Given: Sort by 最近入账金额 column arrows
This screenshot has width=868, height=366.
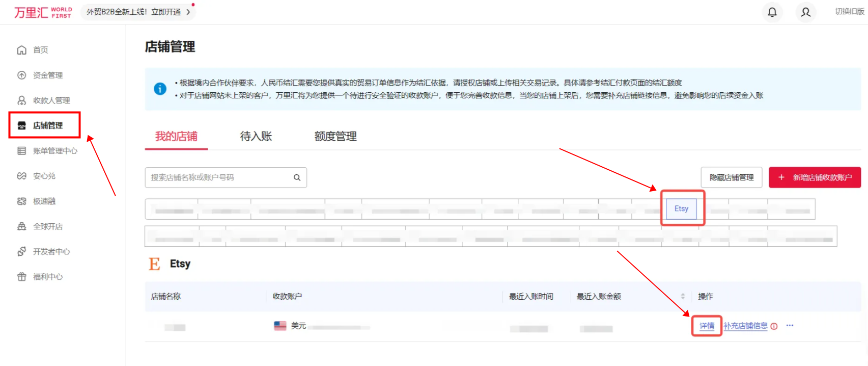Looking at the screenshot, I should click(683, 296).
